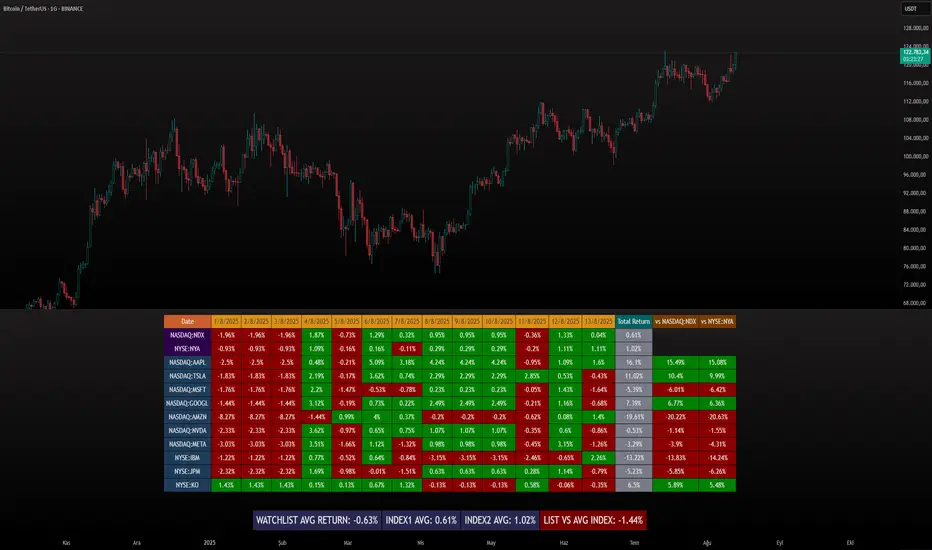
Task: Click AAPL total return cell 16.1%
Action: [x=634, y=363]
